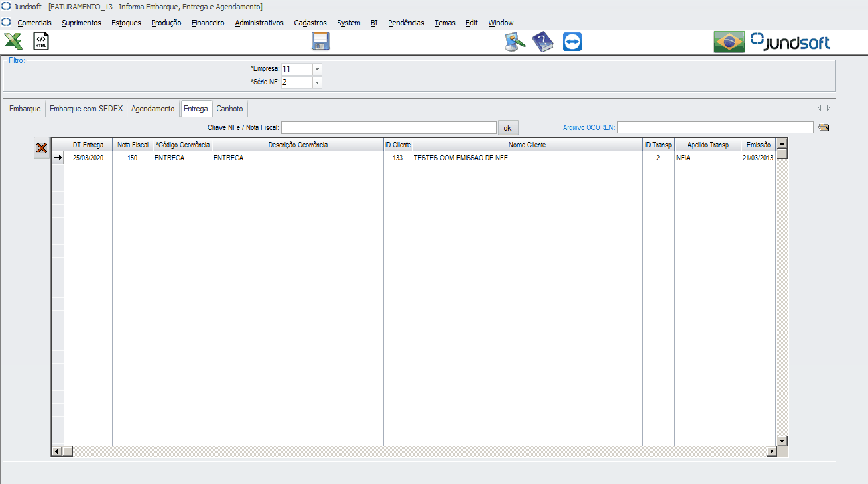
Task: Click the Descrição Ocorrência column header
Action: [x=298, y=145]
